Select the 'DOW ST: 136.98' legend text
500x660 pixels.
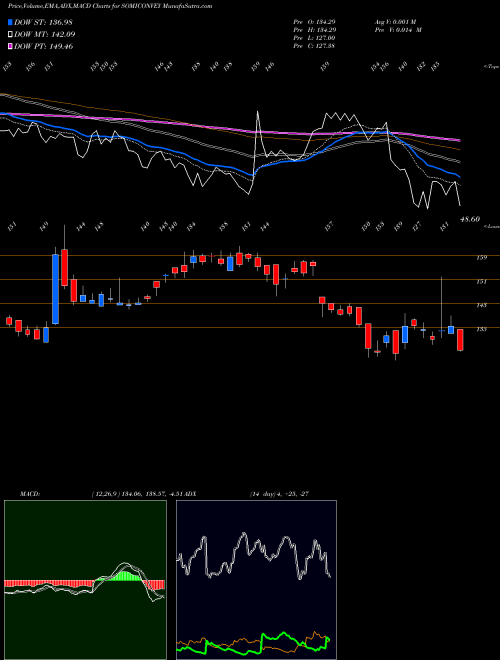tap(43, 22)
